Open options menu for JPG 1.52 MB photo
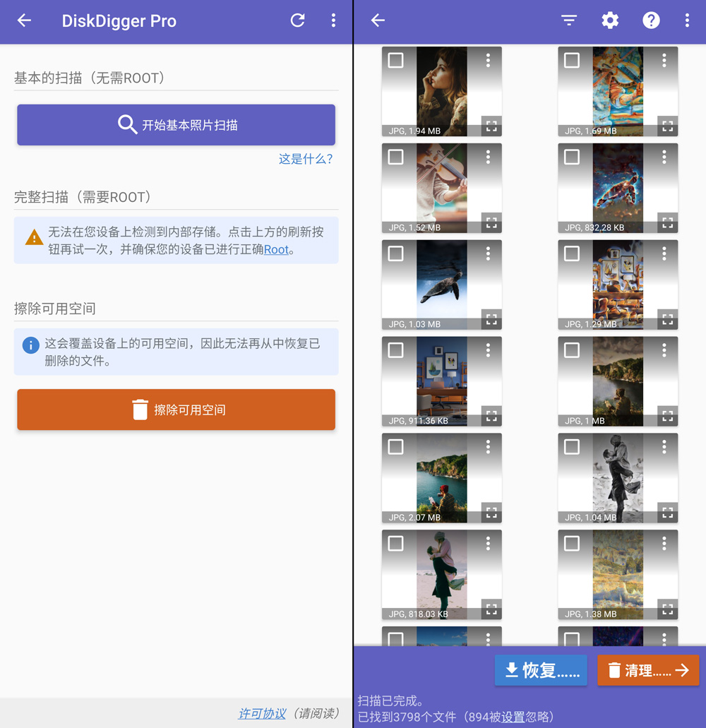Viewport: 706px width, 728px height. 488,157
